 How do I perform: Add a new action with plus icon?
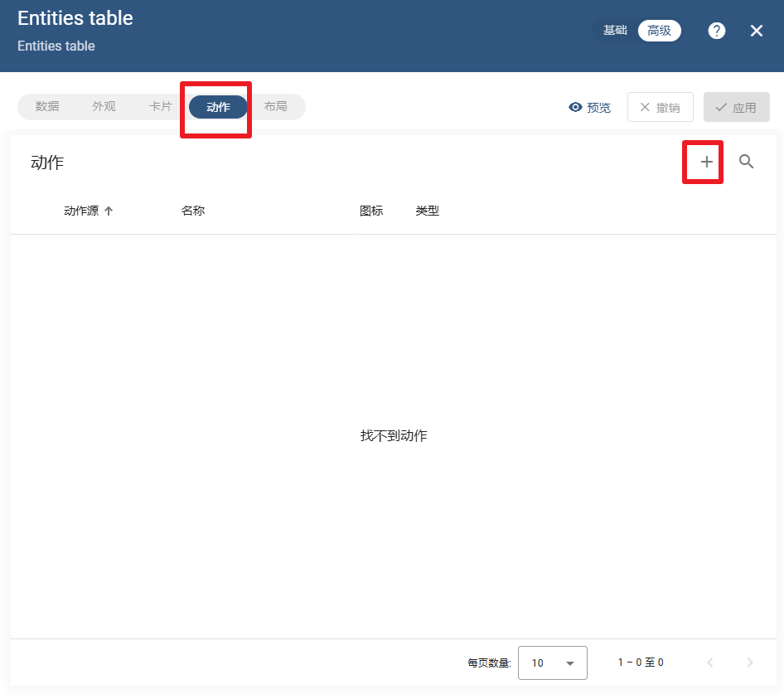coord(706,162)
